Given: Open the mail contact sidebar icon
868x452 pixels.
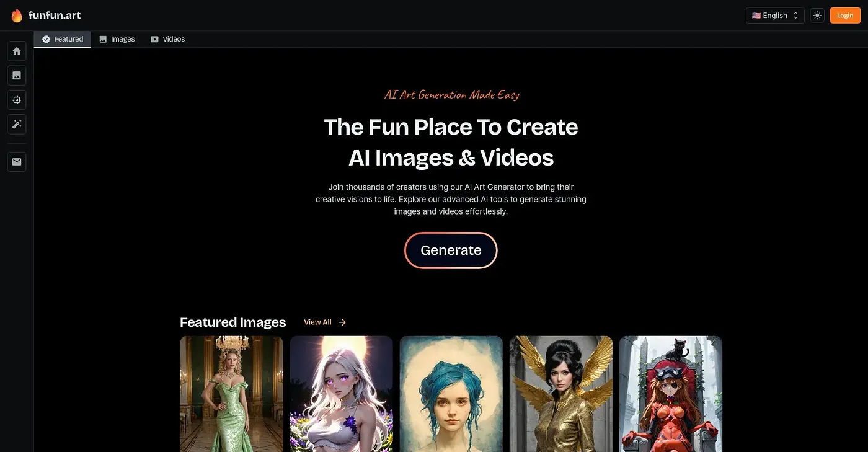Looking at the screenshot, I should [x=17, y=162].
